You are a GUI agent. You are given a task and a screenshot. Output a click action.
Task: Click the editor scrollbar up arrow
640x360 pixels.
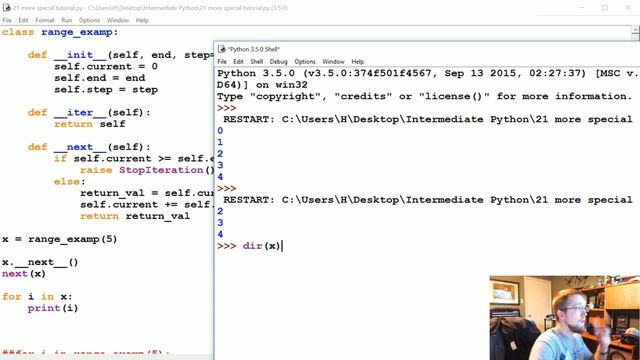[x=636, y=30]
